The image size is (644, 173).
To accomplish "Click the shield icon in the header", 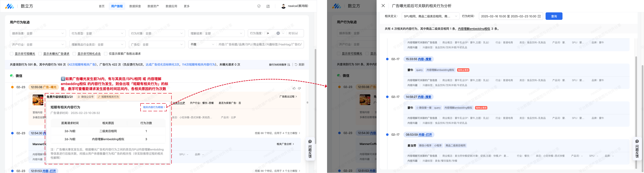I will click(x=259, y=6).
